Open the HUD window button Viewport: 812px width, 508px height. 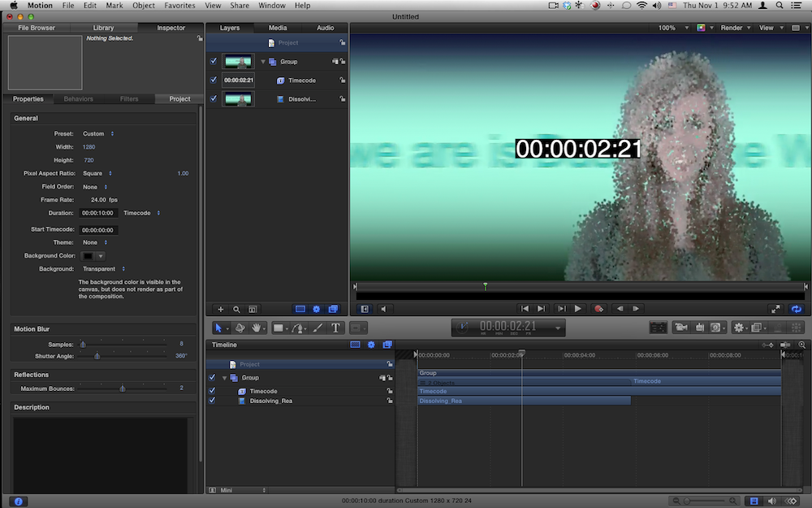coord(659,327)
